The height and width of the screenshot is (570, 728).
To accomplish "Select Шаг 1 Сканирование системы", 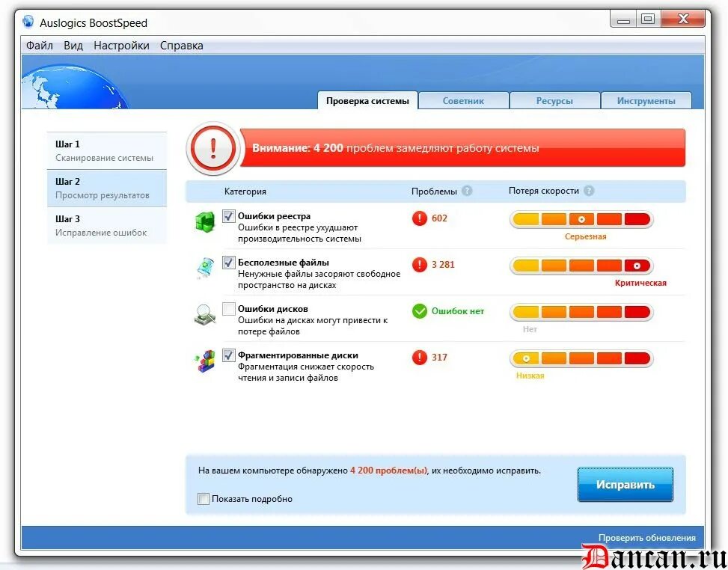I will pyautogui.click(x=107, y=151).
